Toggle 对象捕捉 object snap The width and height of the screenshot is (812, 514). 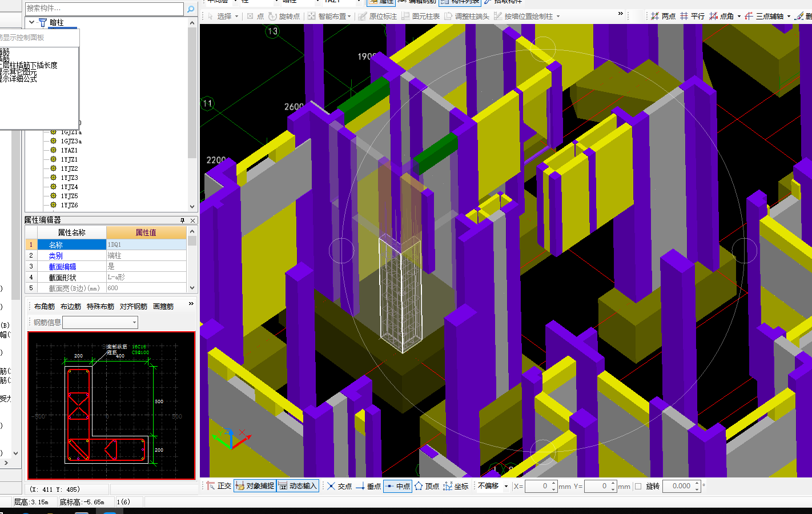pos(255,486)
